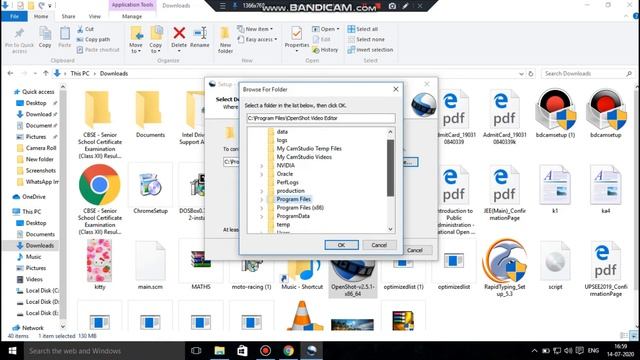Expand the ProgramData folder node

[x=262, y=217]
